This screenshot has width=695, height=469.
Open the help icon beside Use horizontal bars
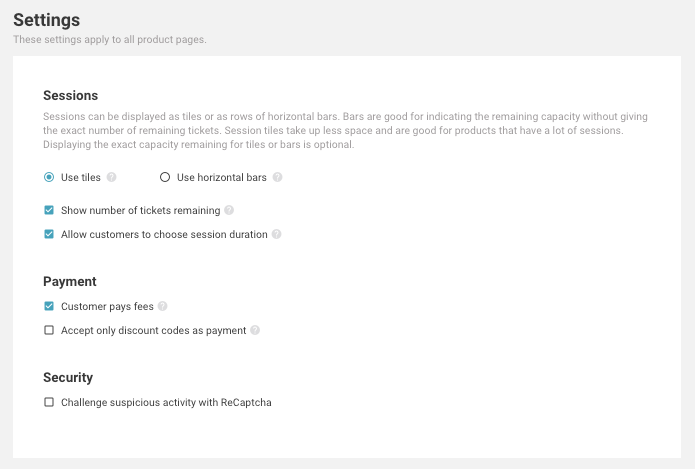[x=277, y=177]
